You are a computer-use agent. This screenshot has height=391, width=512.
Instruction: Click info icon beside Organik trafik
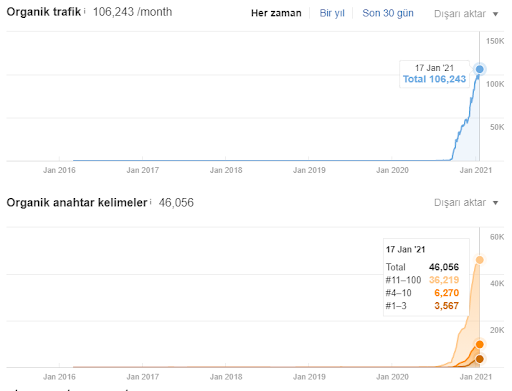coord(85,12)
